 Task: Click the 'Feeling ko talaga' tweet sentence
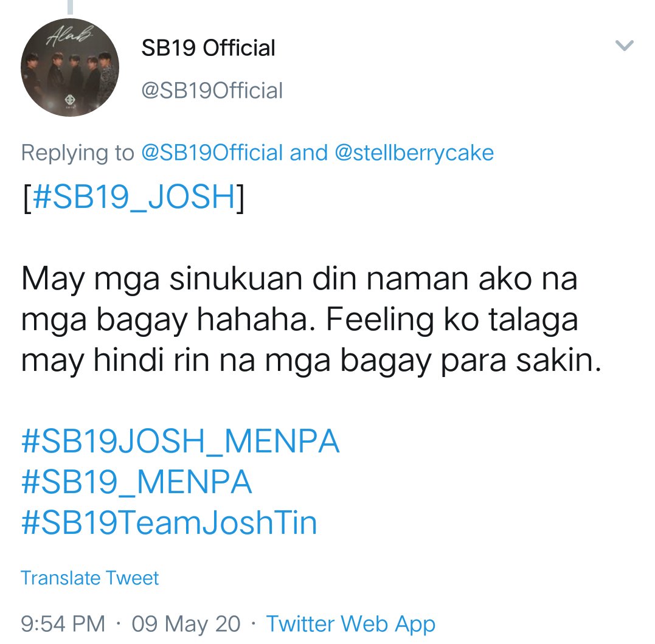click(x=452, y=320)
